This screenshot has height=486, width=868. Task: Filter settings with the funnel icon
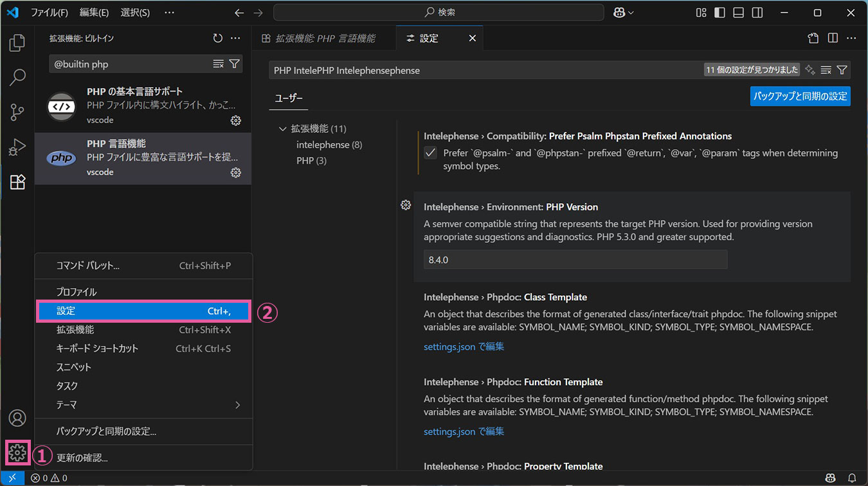[x=842, y=70]
